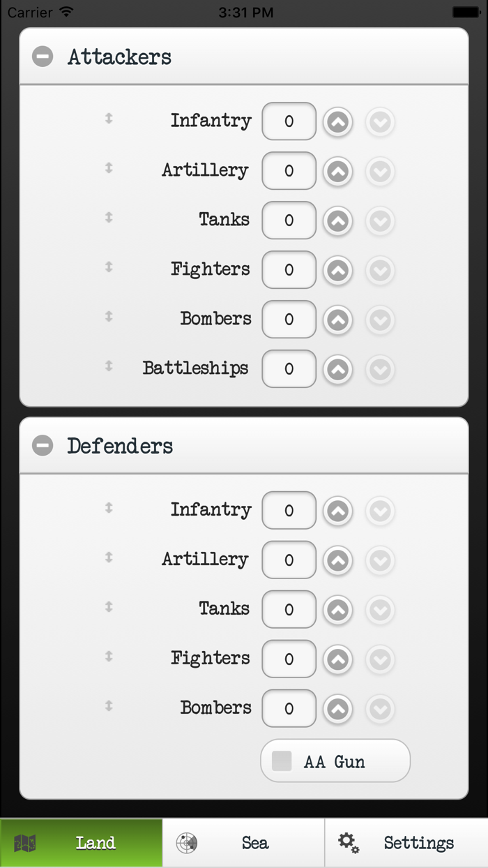This screenshot has width=488, height=868.
Task: Collapse the Attackers section
Action: pyautogui.click(x=43, y=56)
